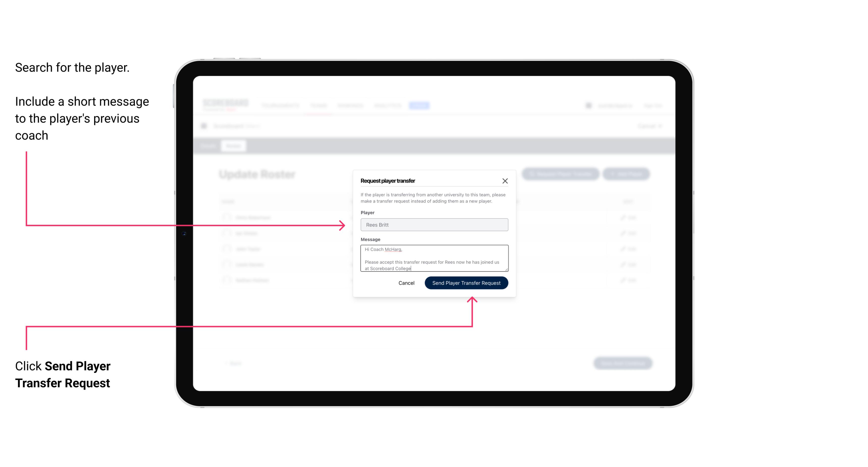
Task: Click the Cancel button in dialog
Action: pos(406,282)
